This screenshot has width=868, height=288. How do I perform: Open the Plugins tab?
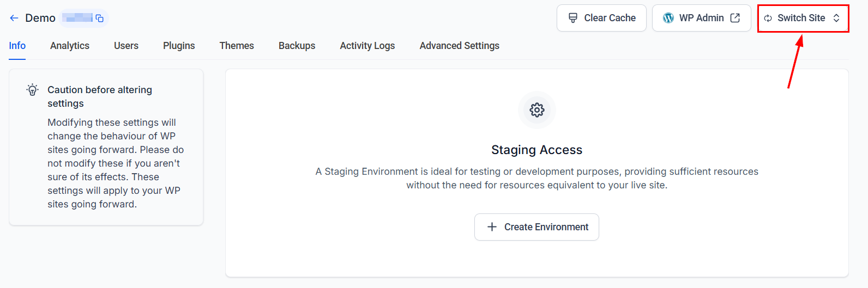tap(179, 46)
